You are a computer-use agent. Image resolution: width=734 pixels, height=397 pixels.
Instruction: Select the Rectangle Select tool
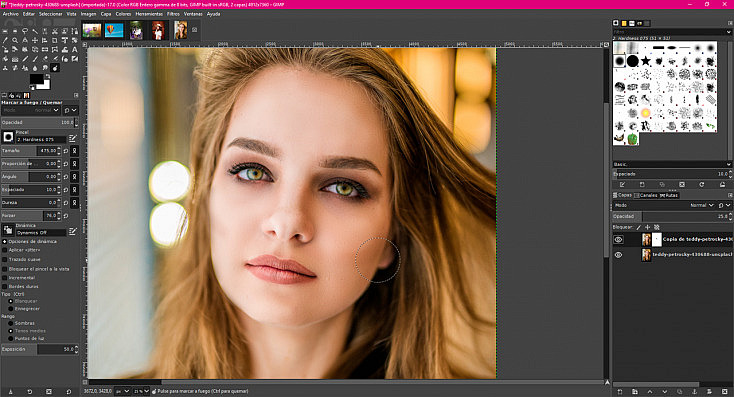pos(5,31)
